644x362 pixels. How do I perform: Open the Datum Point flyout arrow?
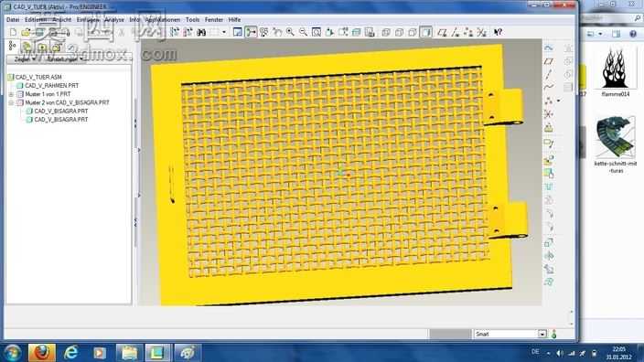tap(558, 101)
